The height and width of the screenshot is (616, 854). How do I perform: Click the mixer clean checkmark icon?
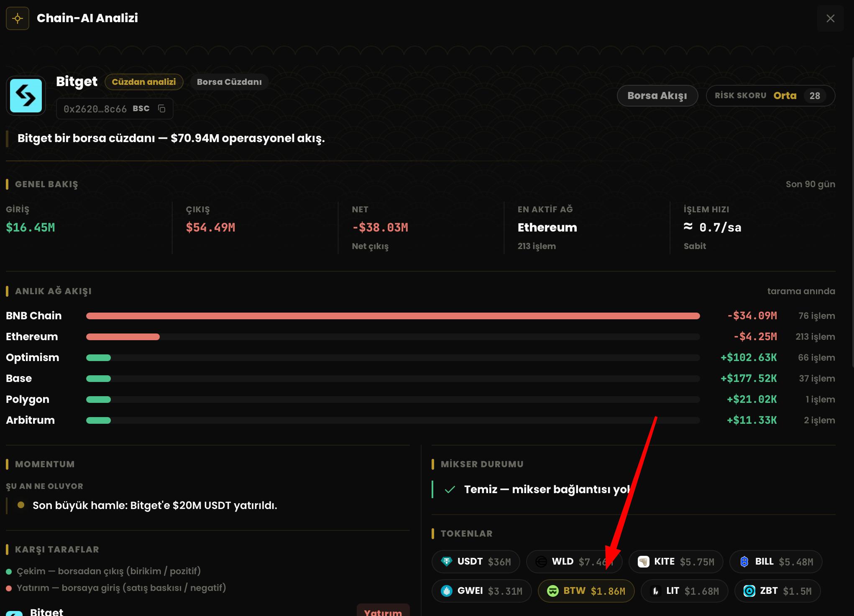[x=450, y=489]
